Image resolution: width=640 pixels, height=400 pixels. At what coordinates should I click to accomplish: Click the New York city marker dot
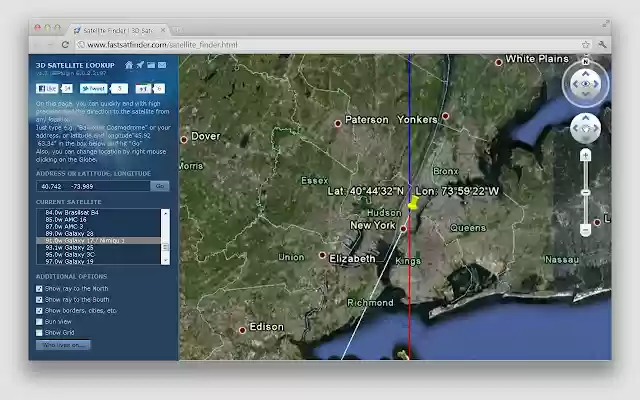point(403,229)
